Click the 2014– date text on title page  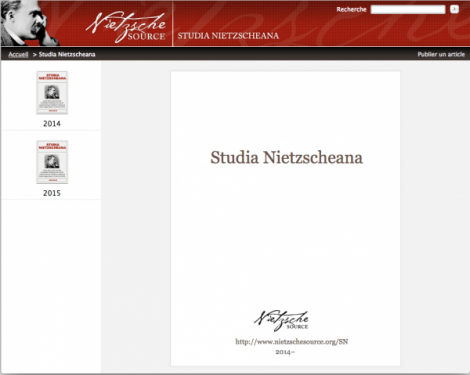(x=285, y=352)
